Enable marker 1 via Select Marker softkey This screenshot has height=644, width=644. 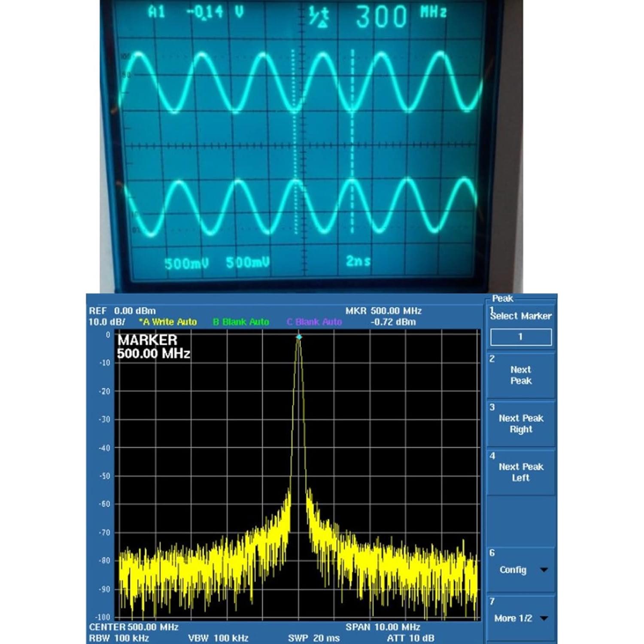coord(520,316)
